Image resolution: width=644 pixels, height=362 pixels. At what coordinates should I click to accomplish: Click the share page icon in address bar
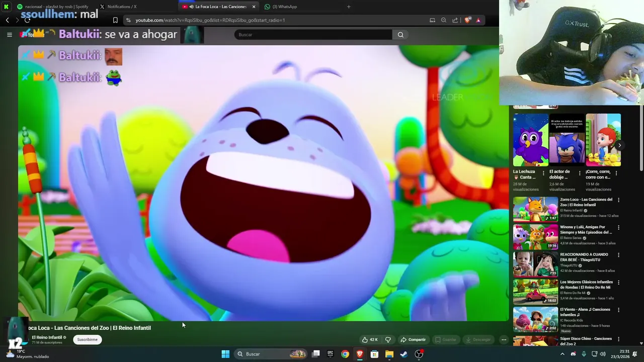tap(455, 20)
